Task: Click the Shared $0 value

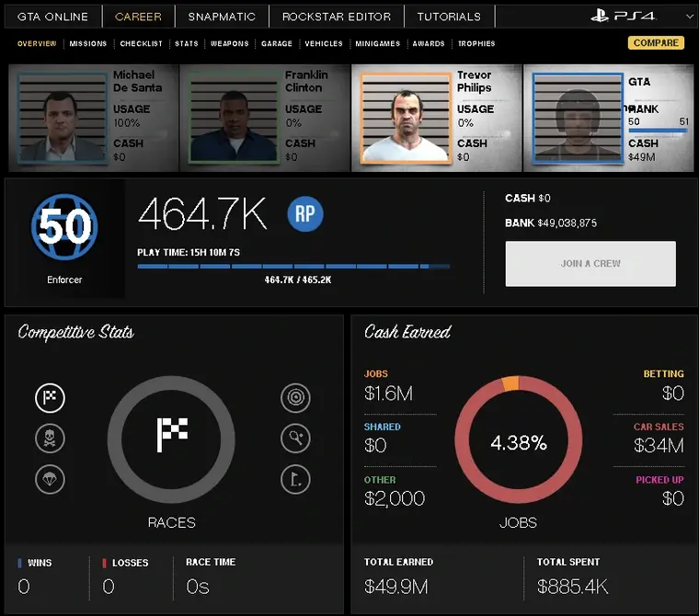Action: tap(375, 445)
